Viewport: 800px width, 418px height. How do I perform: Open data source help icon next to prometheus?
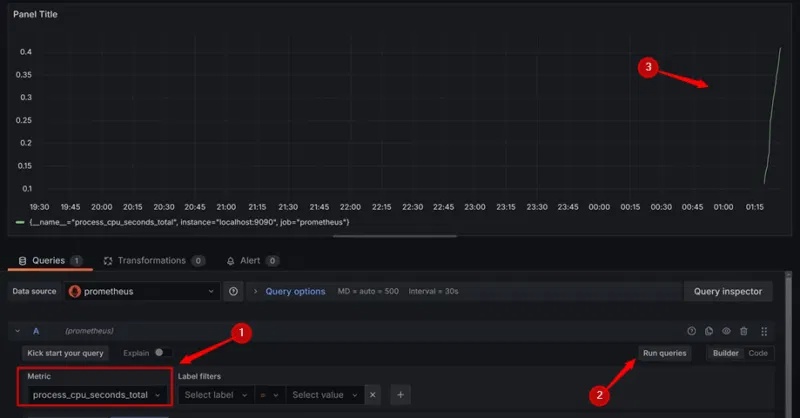point(233,291)
